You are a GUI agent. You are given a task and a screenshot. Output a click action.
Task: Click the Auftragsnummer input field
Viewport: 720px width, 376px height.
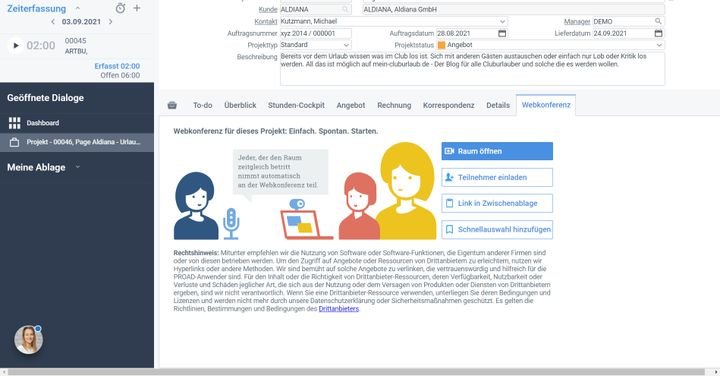(316, 34)
